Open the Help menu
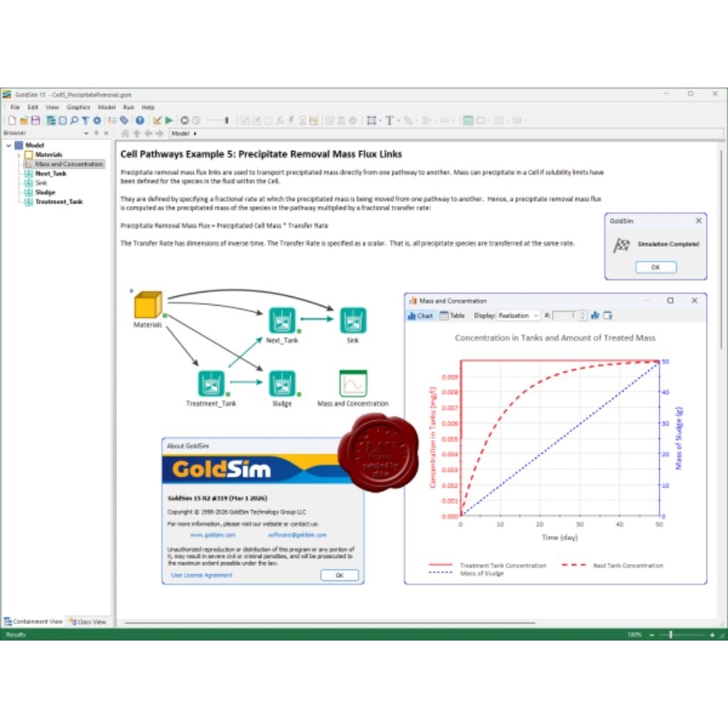Screen dimensions: 728x728 point(148,107)
